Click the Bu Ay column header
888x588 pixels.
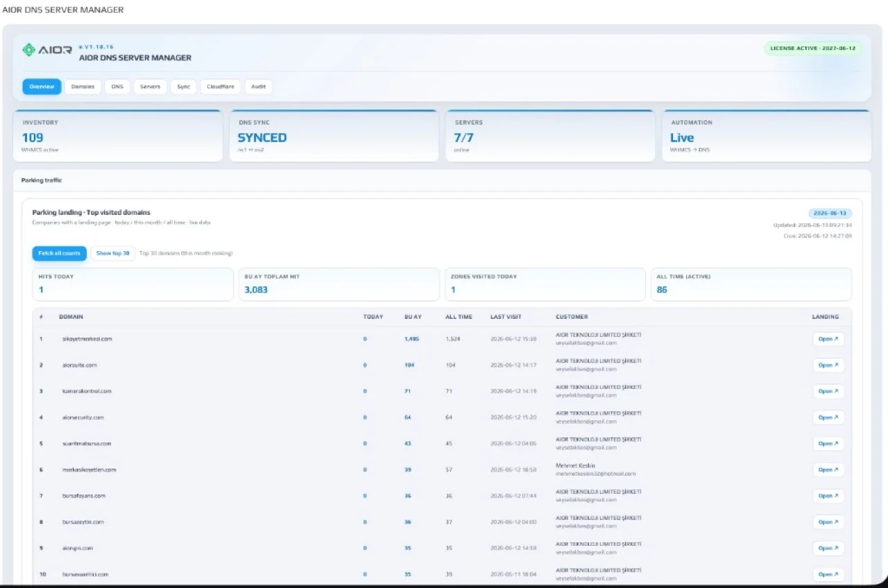(x=413, y=317)
